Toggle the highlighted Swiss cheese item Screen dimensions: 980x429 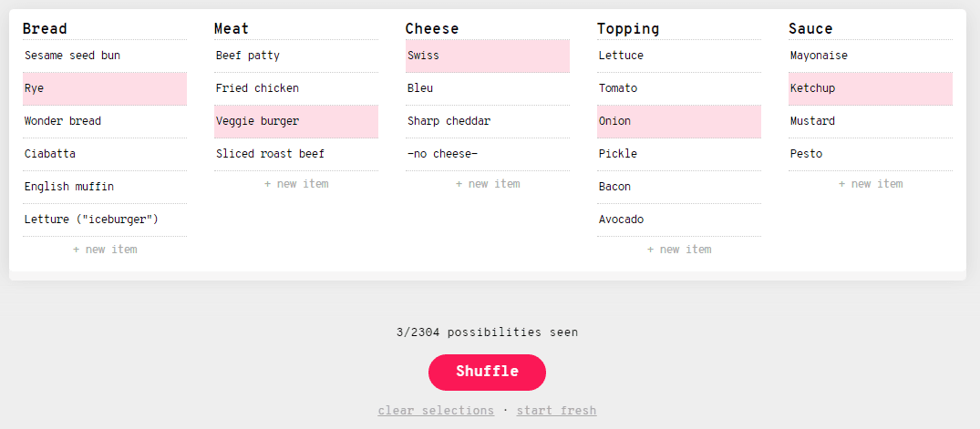pos(488,56)
